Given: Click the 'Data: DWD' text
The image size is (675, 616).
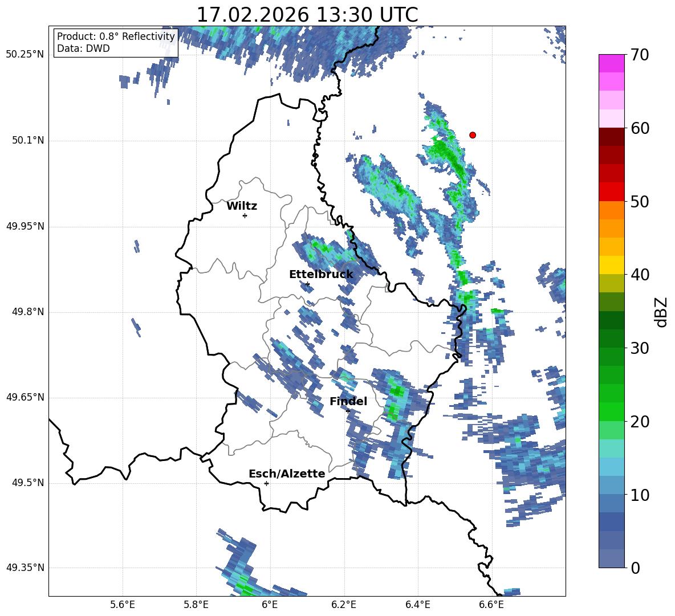Looking at the screenshot, I should coord(83,48).
